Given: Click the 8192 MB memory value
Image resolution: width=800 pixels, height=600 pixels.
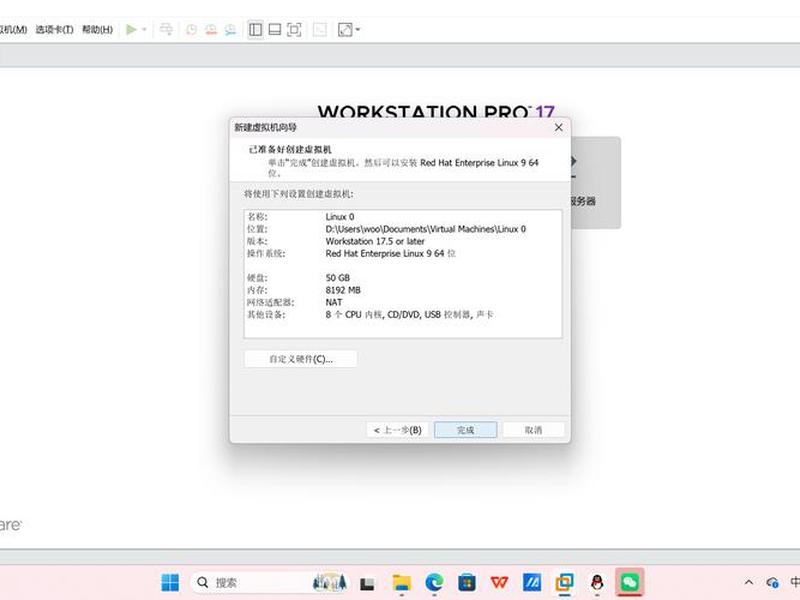Looking at the screenshot, I should tap(343, 290).
